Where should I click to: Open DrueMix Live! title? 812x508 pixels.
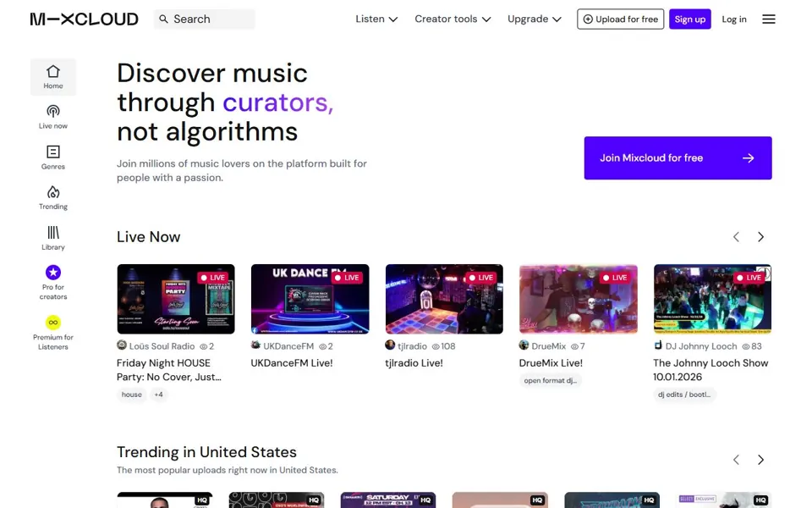pyautogui.click(x=551, y=363)
